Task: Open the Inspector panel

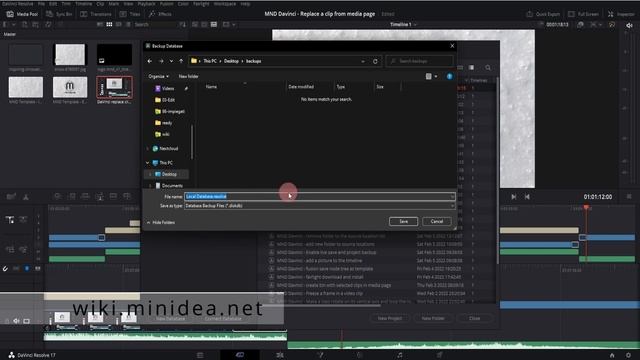Action: tap(621, 14)
